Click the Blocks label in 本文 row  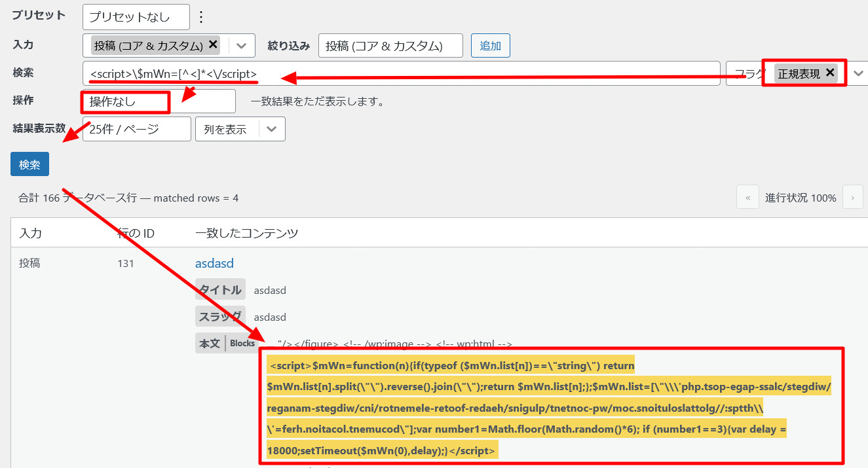242,343
